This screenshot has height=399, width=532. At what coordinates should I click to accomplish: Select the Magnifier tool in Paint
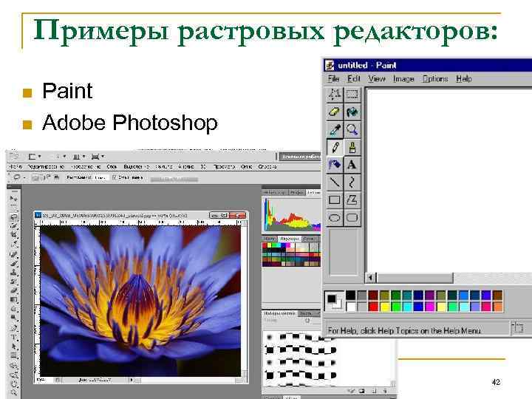[352, 129]
